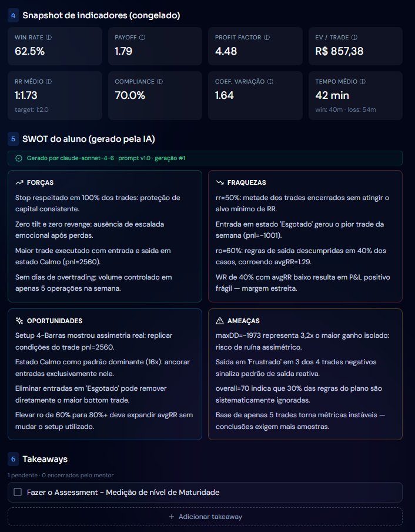Click the 'rr=50%' weakness line

(302, 203)
